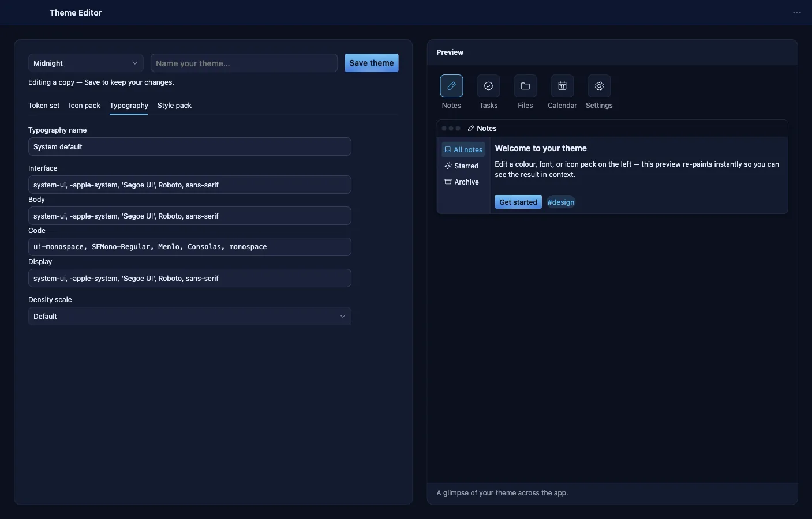Click the three-dot menu in title bar
This screenshot has width=812, height=519.
(797, 13)
